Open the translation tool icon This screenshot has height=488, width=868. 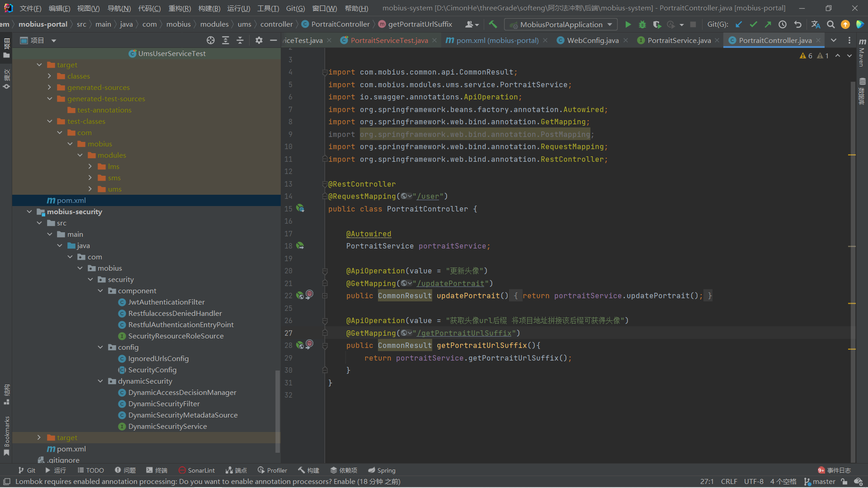(x=816, y=25)
